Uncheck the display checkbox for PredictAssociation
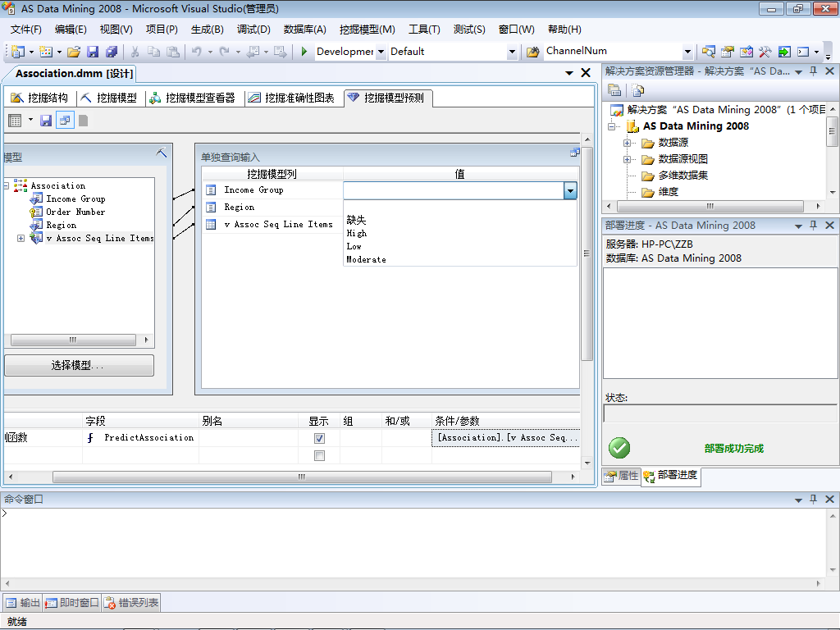This screenshot has width=840, height=630. (x=319, y=438)
